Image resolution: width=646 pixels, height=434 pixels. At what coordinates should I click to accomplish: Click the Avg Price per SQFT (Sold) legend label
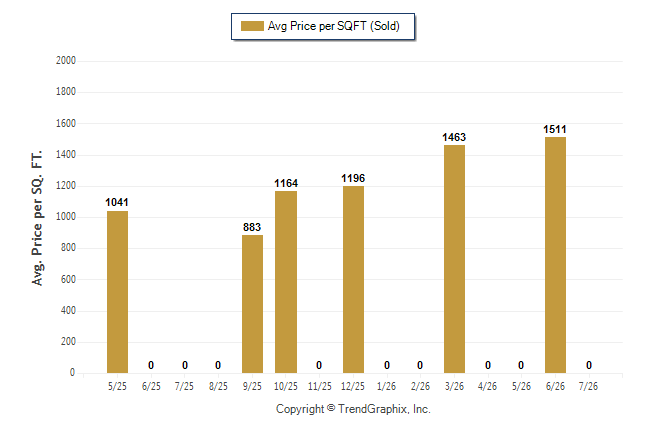coord(334,26)
